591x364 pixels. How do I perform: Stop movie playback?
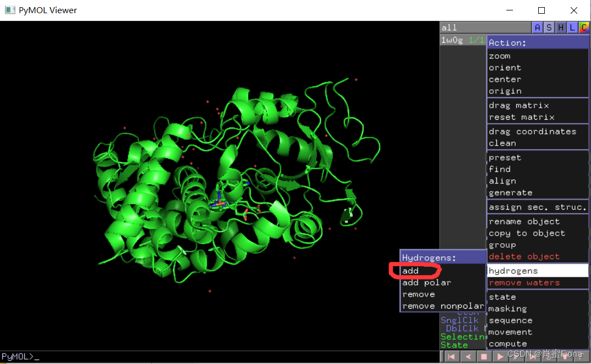coord(484,356)
